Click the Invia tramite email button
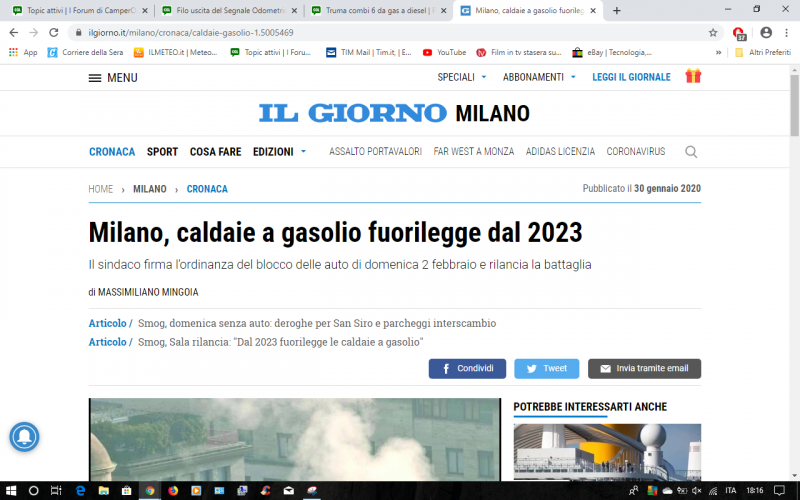Viewport: 800px width, 500px height. 643,368
